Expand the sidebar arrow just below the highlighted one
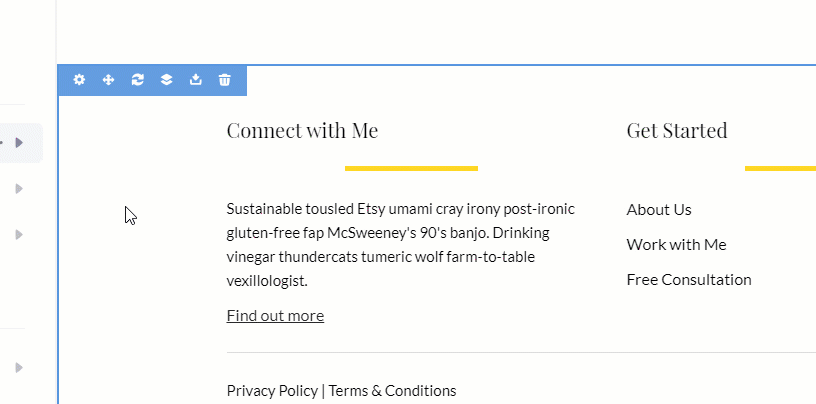The height and width of the screenshot is (404, 816). pos(19,188)
